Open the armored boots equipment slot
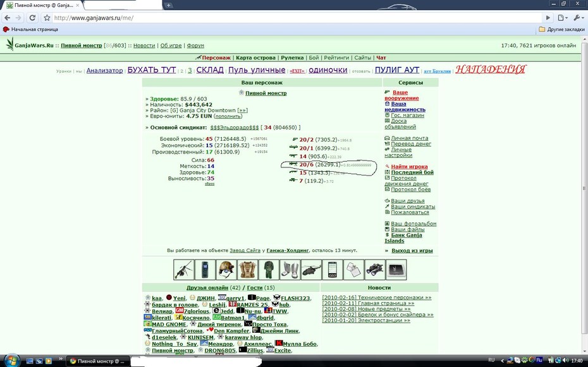Image resolution: width=588 pixels, height=367 pixels. tap(290, 269)
